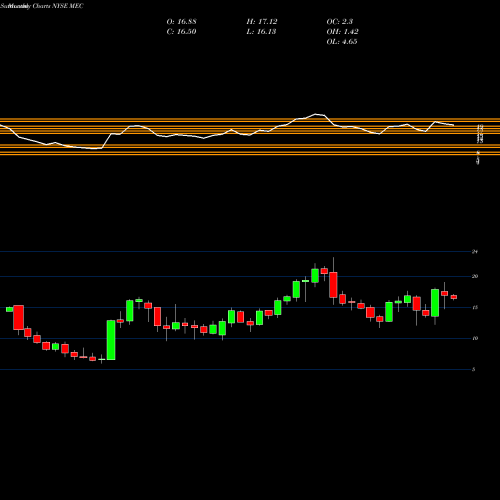This screenshot has height=500, width=500.
Task: Select the high value 'H: 17.12'
Action: pyautogui.click(x=262, y=22)
